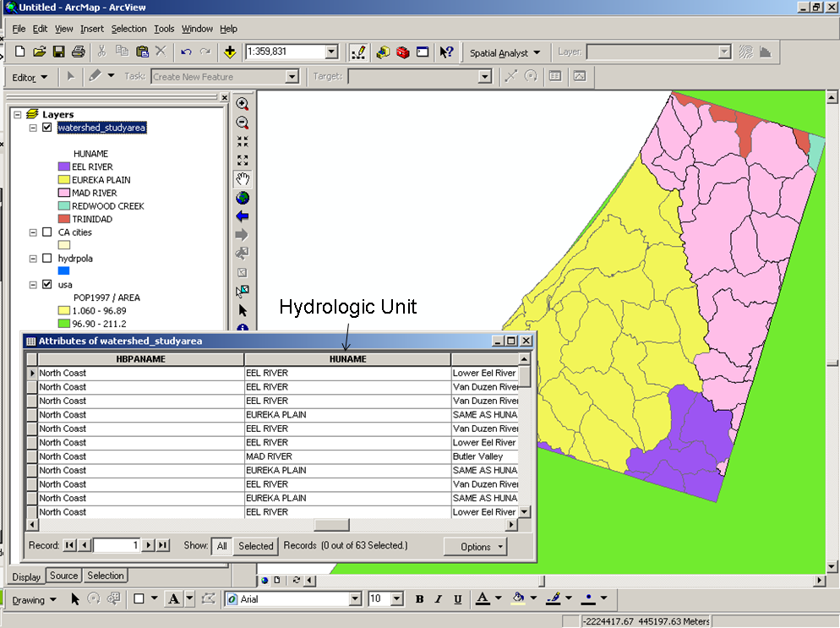The height and width of the screenshot is (628, 840).
Task: Switch to the Source tab
Action: (x=63, y=576)
